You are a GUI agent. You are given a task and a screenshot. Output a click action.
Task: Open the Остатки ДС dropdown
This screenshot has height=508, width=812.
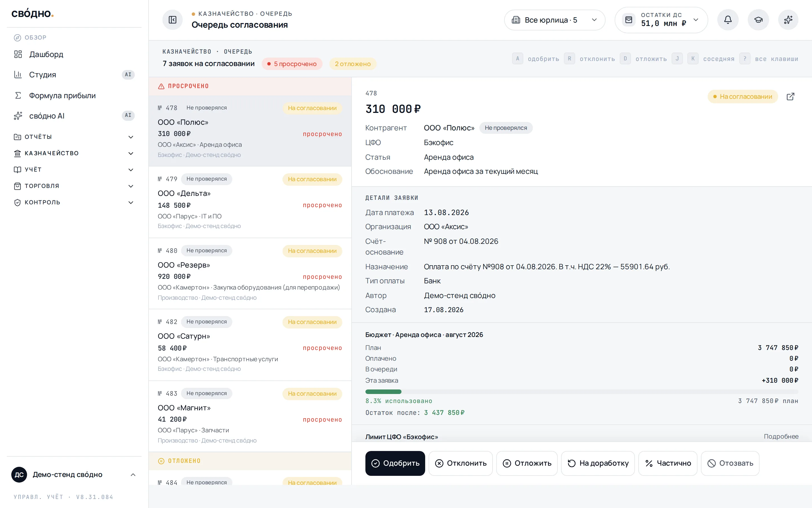(x=661, y=20)
